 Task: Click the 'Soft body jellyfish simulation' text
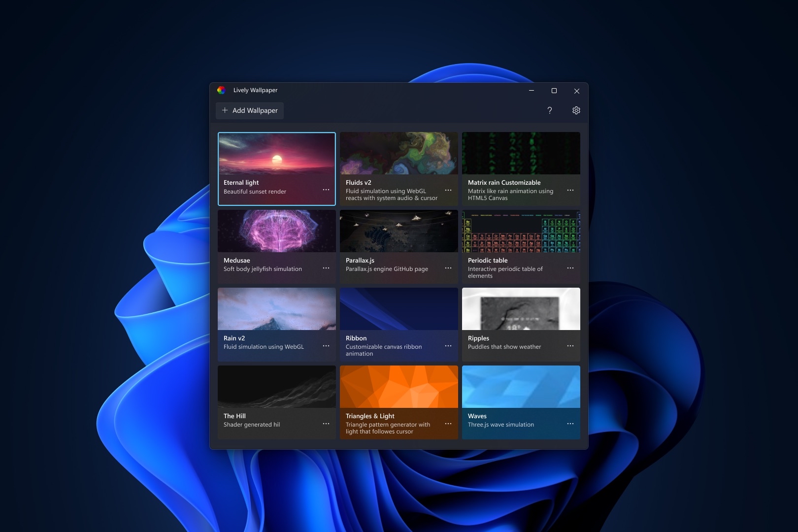[x=263, y=269]
